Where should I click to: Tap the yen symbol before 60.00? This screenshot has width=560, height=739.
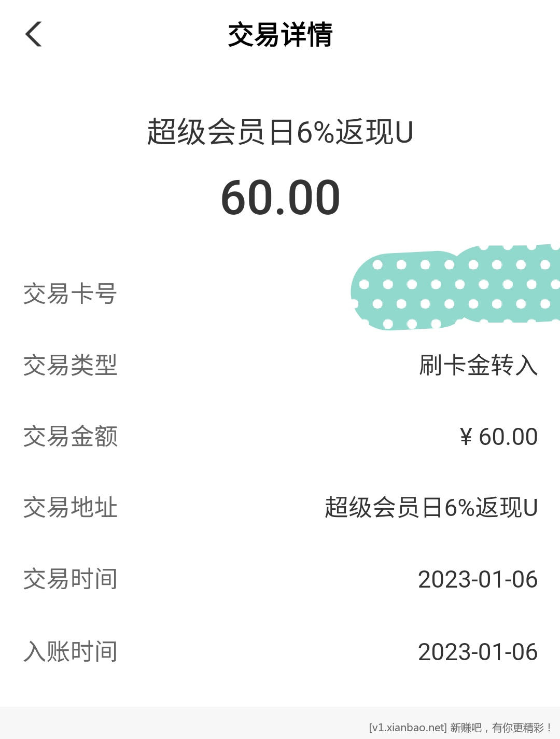pos(466,437)
